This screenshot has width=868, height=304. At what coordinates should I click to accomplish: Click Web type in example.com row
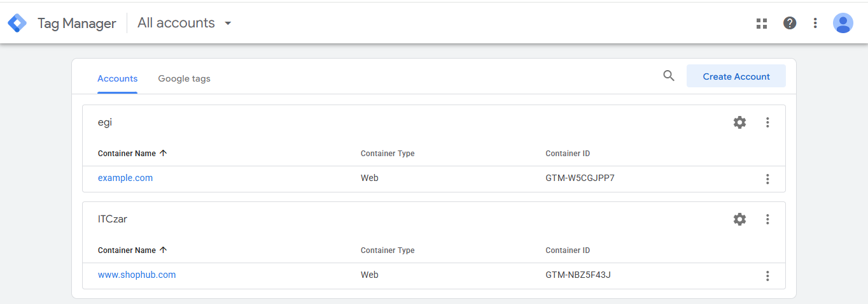[370, 178]
